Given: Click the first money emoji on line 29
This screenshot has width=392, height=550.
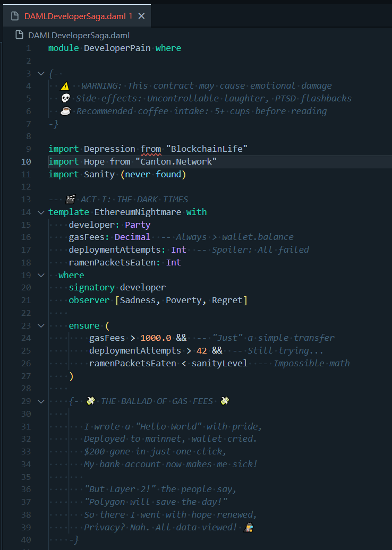Looking at the screenshot, I should click(90, 401).
